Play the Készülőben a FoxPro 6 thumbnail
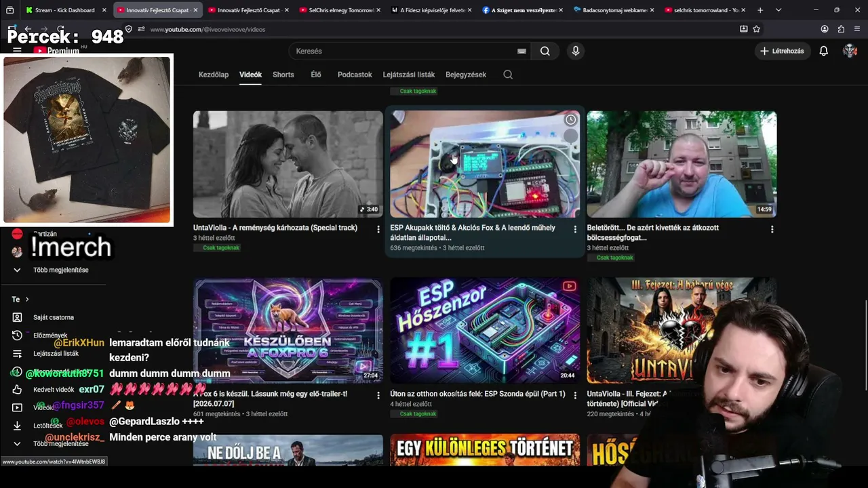Viewport: 868px width, 488px height. point(288,330)
